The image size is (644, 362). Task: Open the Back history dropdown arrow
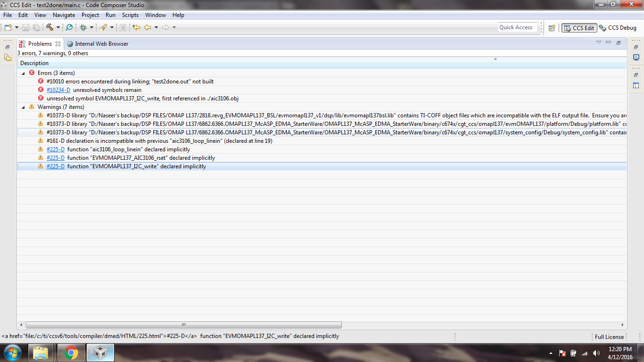pos(156,27)
